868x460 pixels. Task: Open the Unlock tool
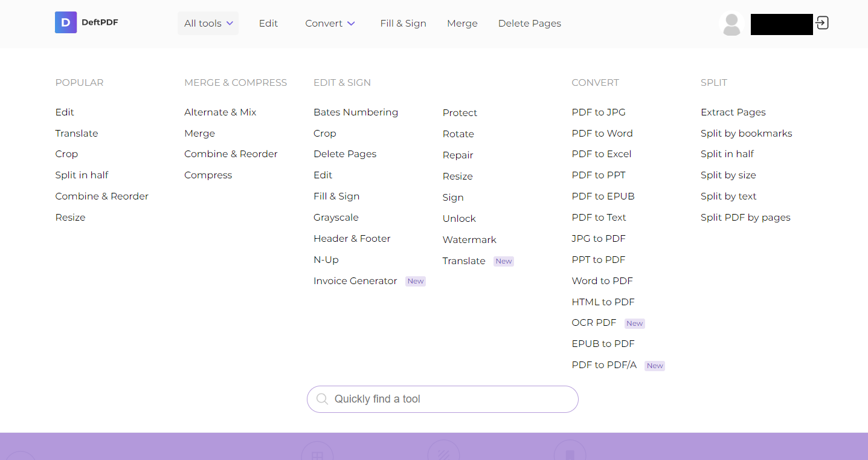[459, 218]
